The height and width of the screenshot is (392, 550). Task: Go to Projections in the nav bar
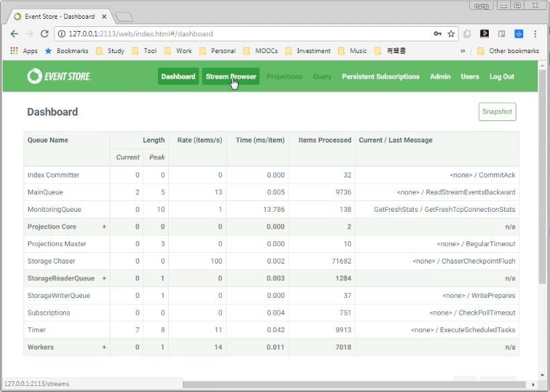(x=284, y=77)
